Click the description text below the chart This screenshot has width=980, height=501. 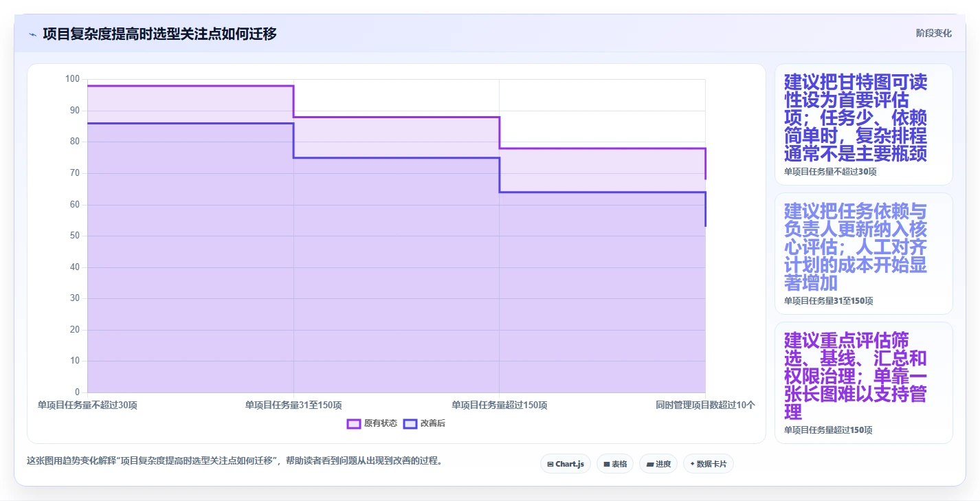pyautogui.click(x=234, y=460)
